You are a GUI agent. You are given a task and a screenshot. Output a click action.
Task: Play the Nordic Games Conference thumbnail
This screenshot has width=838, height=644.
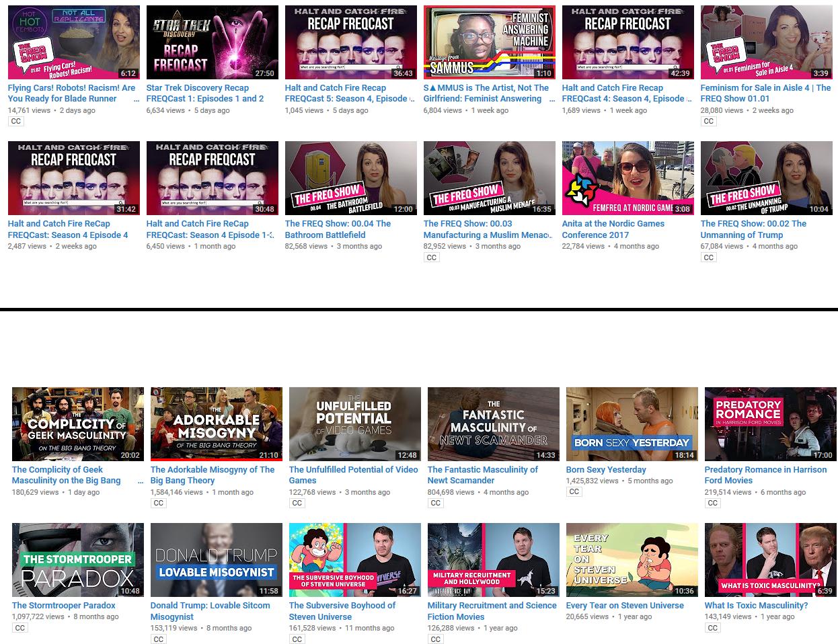click(x=628, y=178)
